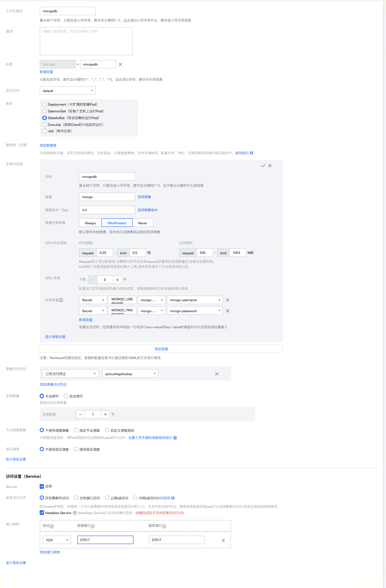
Task: Uncheck the Headless Service checkbox
Action: pos(42,513)
